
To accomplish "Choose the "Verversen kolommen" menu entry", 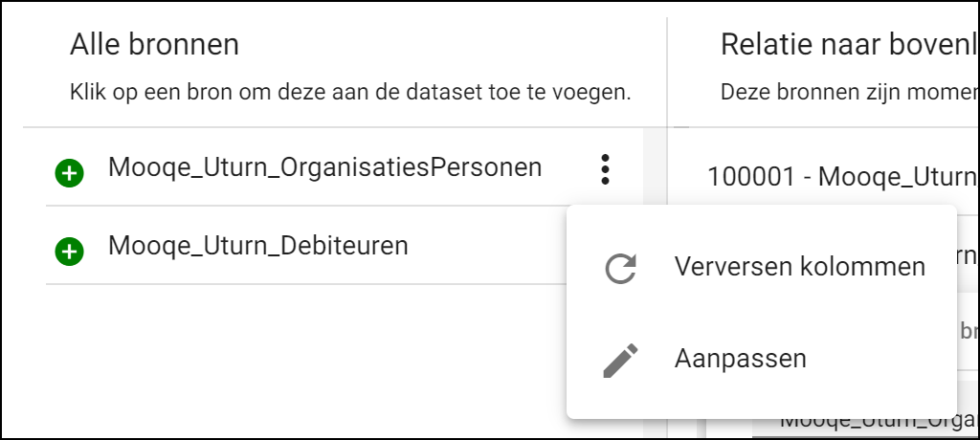I will coord(799,267).
